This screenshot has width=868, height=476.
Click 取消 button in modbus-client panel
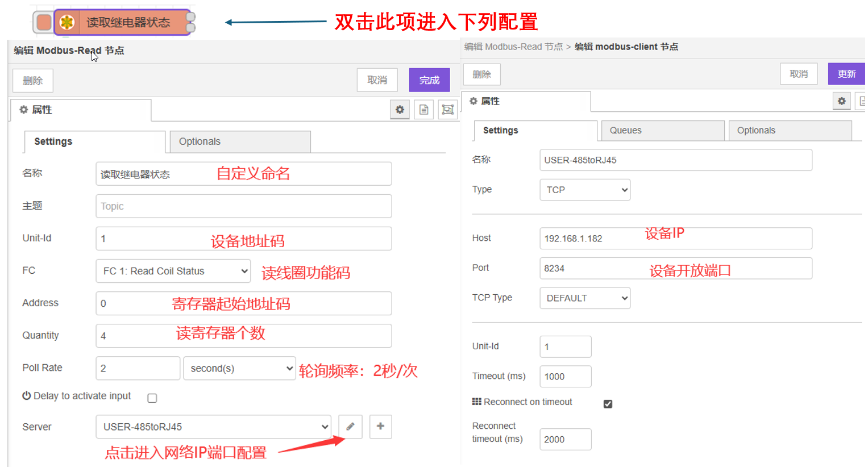(x=799, y=74)
